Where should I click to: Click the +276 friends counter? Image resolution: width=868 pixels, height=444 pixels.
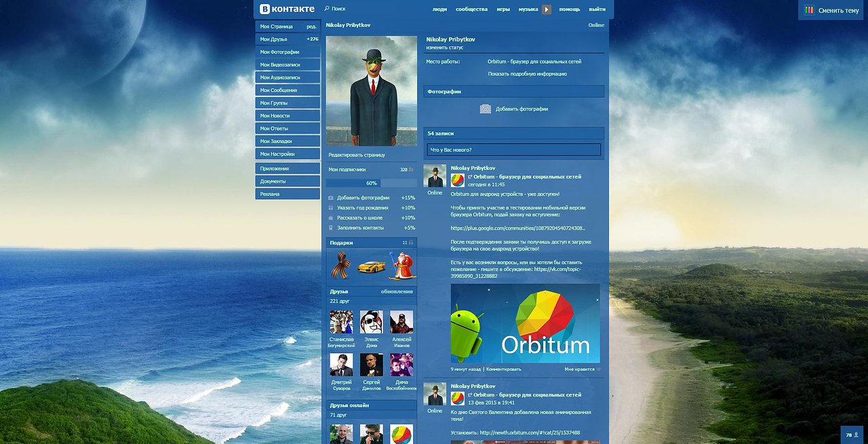click(x=313, y=39)
